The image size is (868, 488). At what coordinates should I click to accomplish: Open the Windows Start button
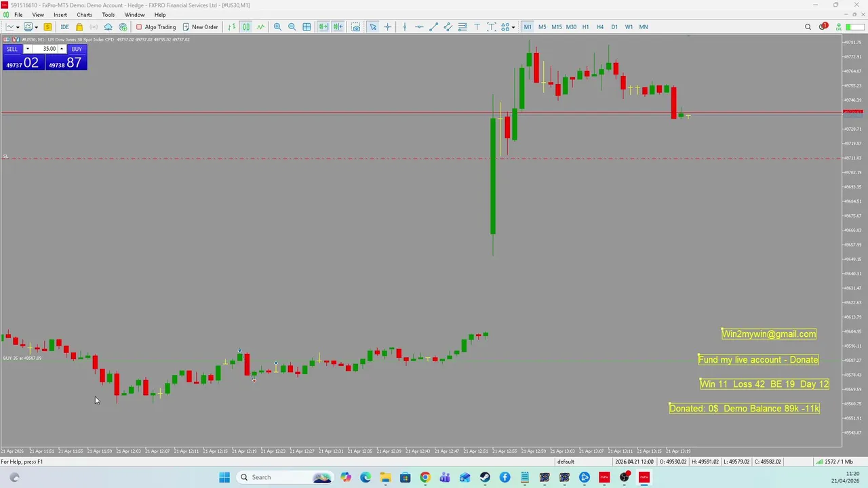point(224,477)
